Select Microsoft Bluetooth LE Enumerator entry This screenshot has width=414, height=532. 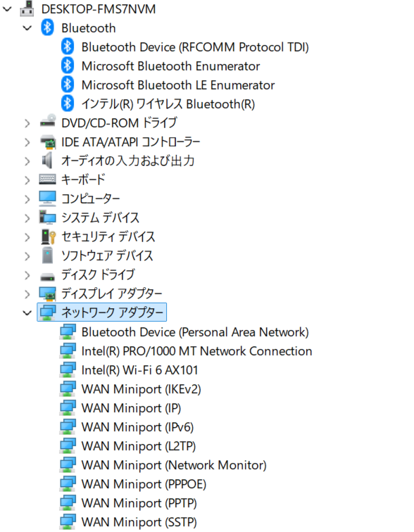[178, 85]
